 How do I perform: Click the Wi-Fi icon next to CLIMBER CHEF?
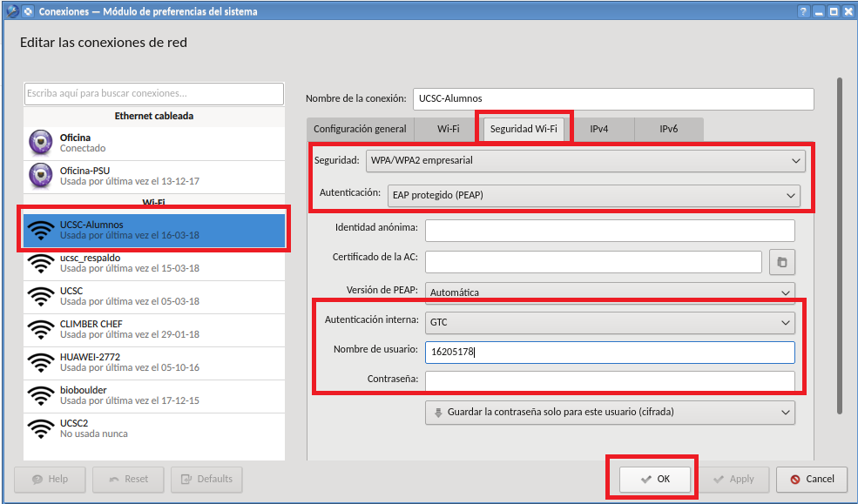[41, 330]
